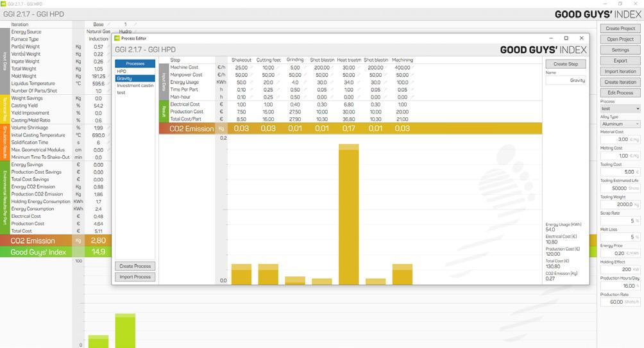Image resolution: width=644 pixels, height=348 pixels.
Task: Click the pencil icon beside iteration 1 header
Action: 135,24
